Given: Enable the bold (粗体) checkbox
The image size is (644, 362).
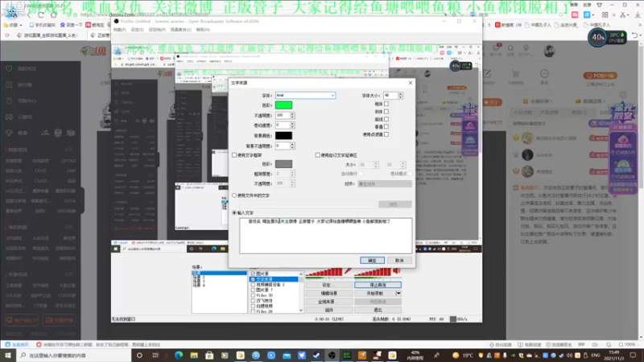Looking at the screenshot, I should click(x=386, y=104).
